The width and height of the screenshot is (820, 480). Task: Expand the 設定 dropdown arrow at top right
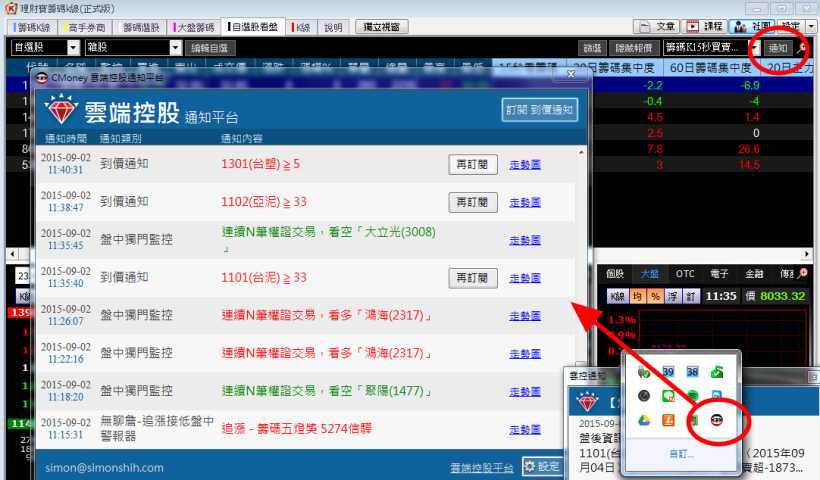tap(811, 27)
